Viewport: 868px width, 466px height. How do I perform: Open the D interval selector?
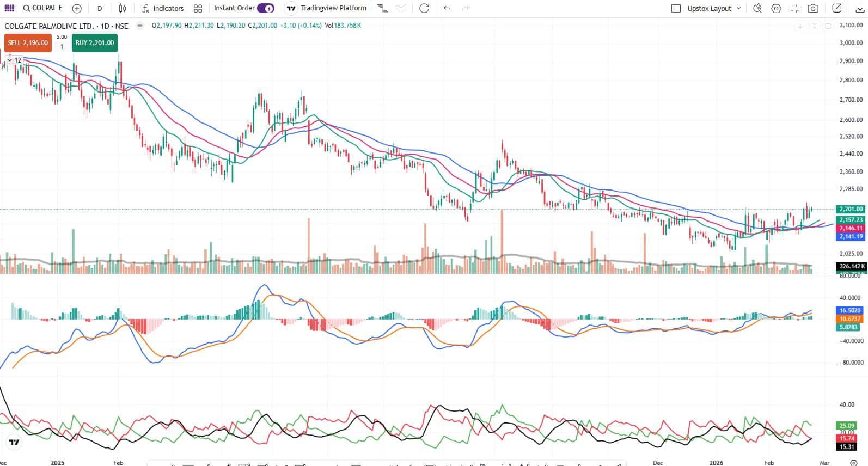(100, 8)
